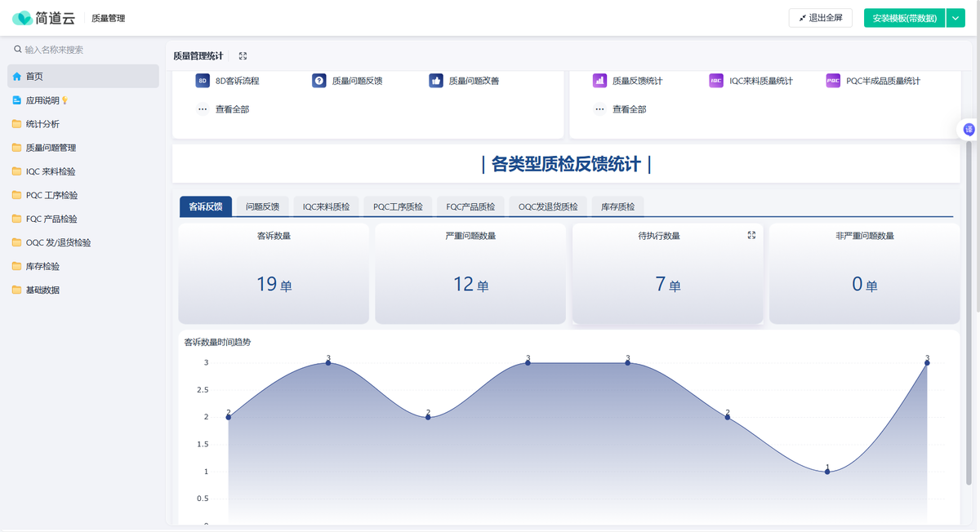The image size is (980, 532).
Task: Click the 8D客诉流程 icon
Action: tap(203, 81)
